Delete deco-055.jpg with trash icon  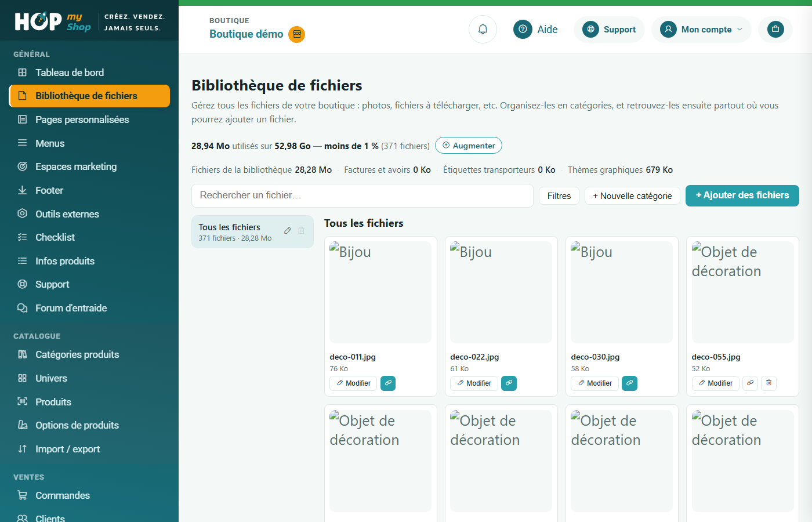coord(768,383)
